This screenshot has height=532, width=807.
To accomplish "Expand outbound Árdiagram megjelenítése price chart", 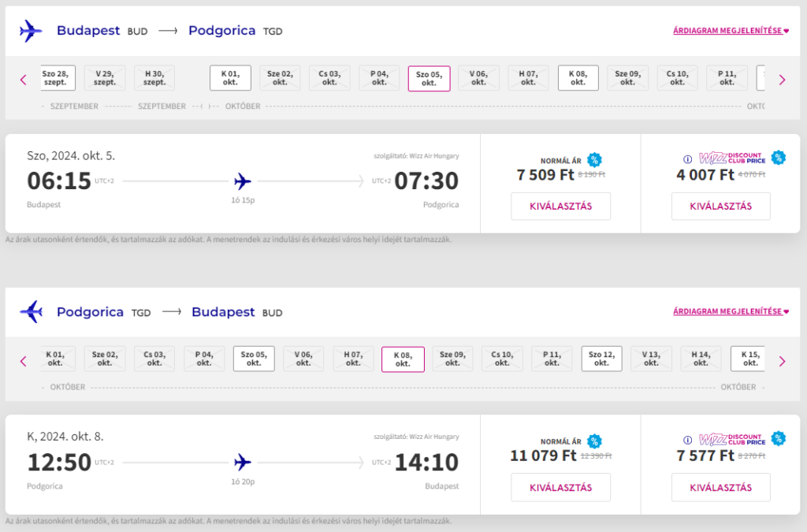I will [x=731, y=31].
